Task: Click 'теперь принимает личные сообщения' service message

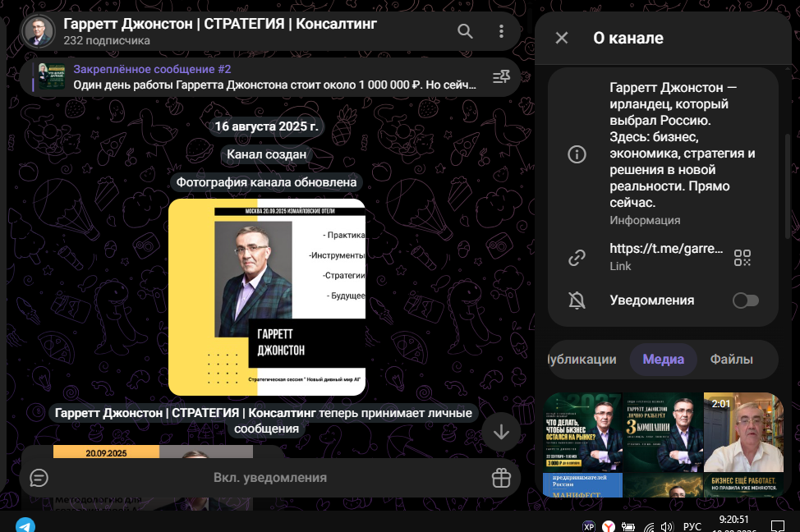Action: 264,421
